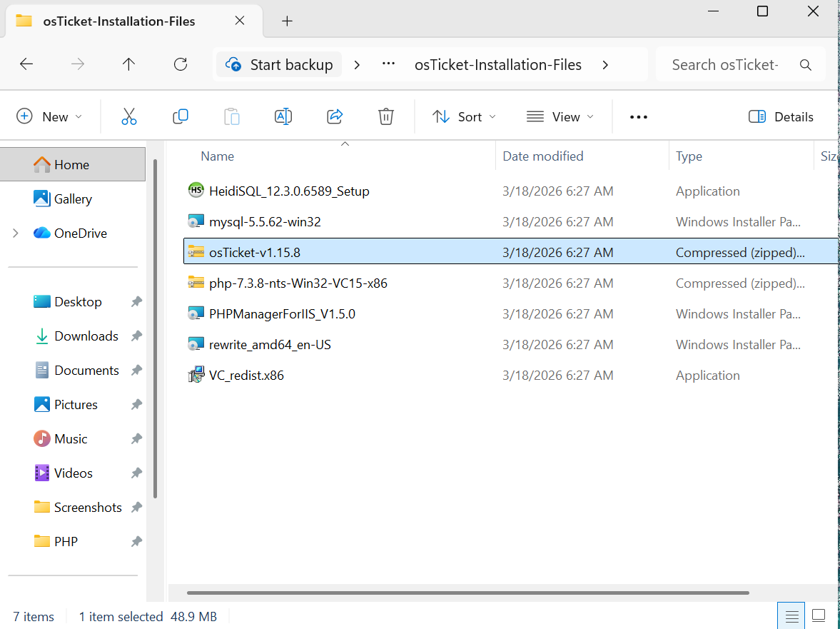Click the Paste clipboard icon
The image size is (840, 629).
point(232,116)
